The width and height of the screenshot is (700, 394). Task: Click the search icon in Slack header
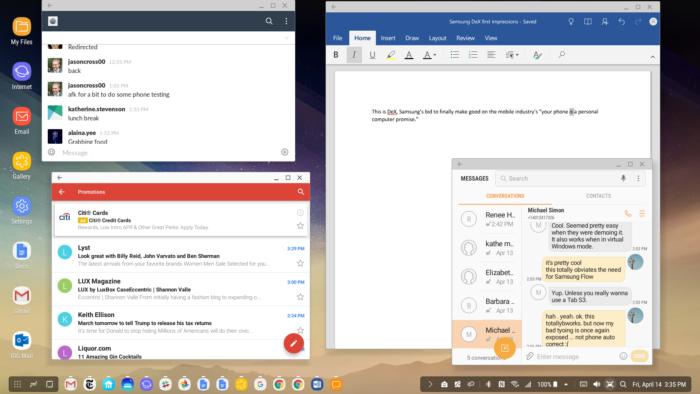(x=269, y=21)
